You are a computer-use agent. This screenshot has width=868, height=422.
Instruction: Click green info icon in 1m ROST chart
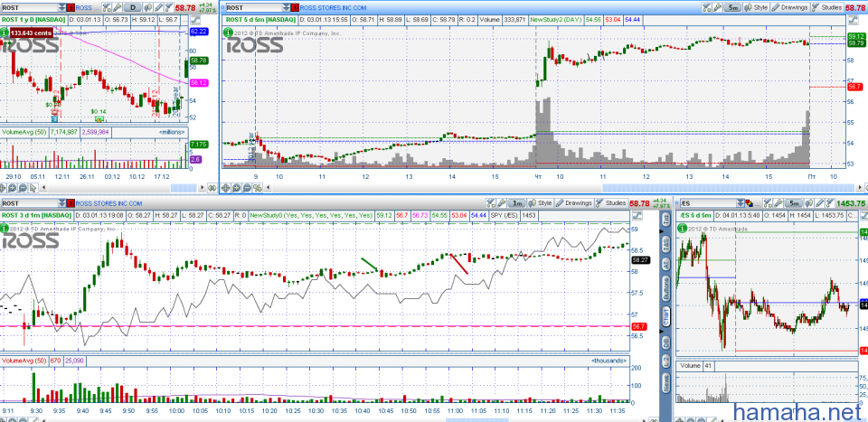point(5,228)
